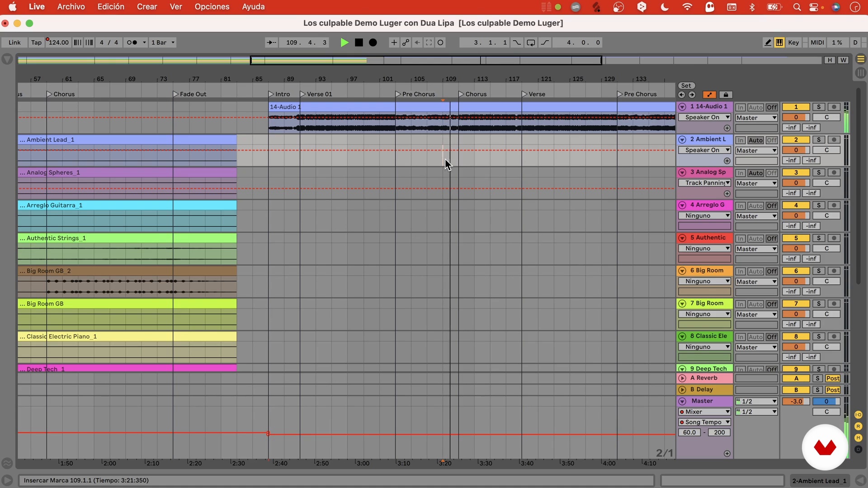Toggle the Key map mode button

coord(793,42)
